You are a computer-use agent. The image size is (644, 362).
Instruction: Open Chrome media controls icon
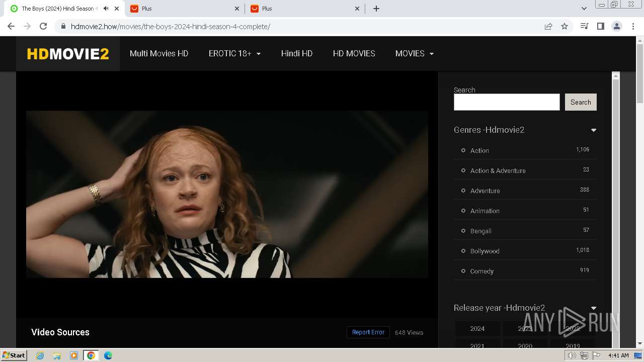(x=584, y=26)
